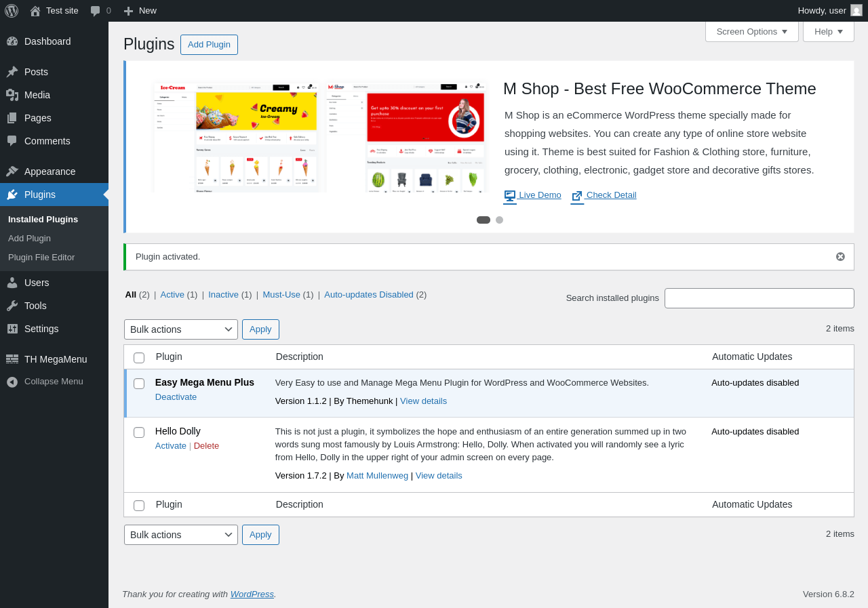
Task: Click the Live Demo monitor icon
Action: click(510, 196)
